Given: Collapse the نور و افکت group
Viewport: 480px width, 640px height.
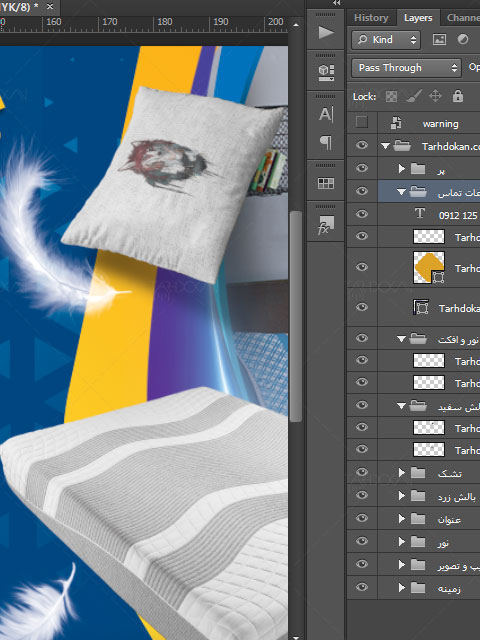Looking at the screenshot, I should pyautogui.click(x=402, y=339).
